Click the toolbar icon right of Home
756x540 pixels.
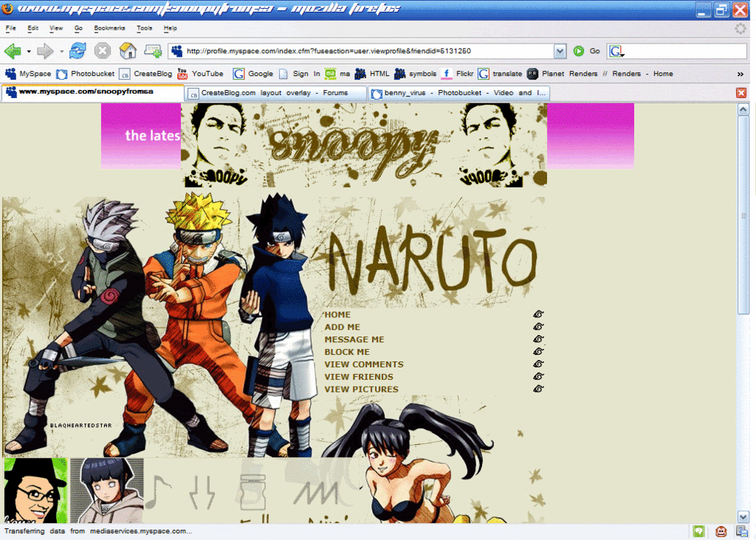(153, 51)
